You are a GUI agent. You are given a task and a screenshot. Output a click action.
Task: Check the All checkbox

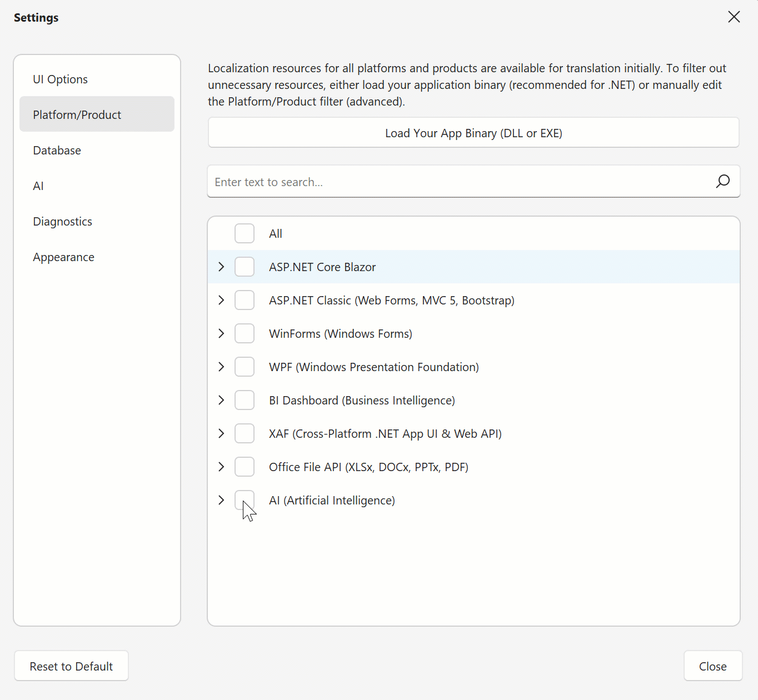(245, 233)
